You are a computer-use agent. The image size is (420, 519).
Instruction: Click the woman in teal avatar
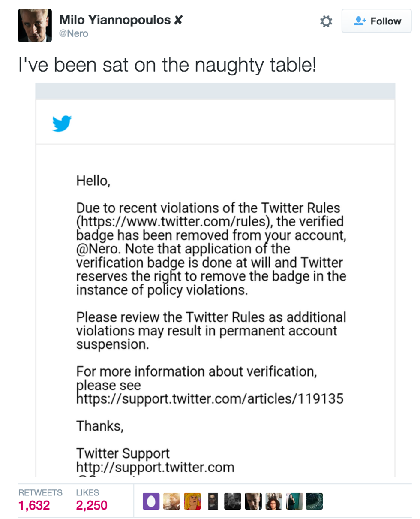[x=294, y=501]
